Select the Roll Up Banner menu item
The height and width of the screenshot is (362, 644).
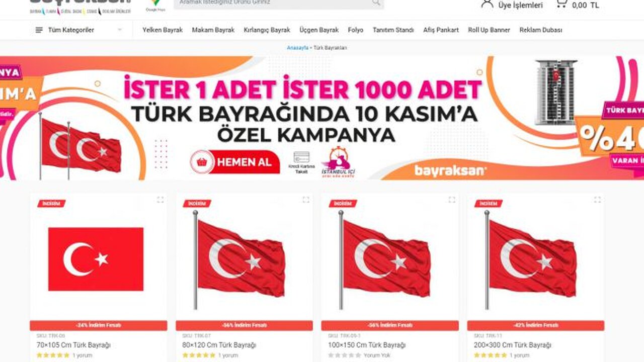489,30
